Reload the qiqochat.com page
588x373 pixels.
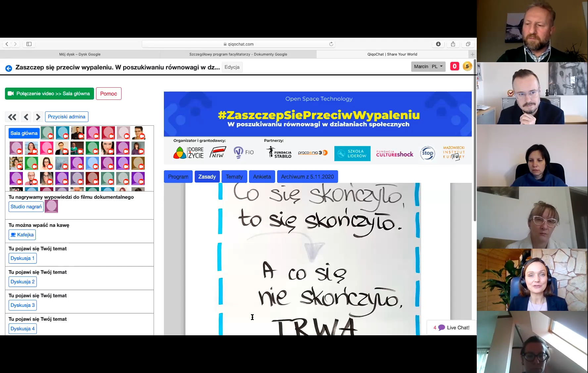coord(331,44)
